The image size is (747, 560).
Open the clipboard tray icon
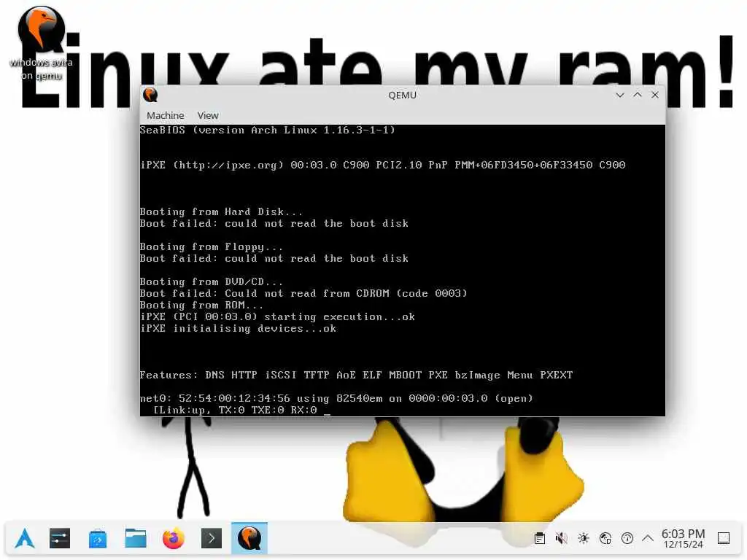click(x=540, y=539)
